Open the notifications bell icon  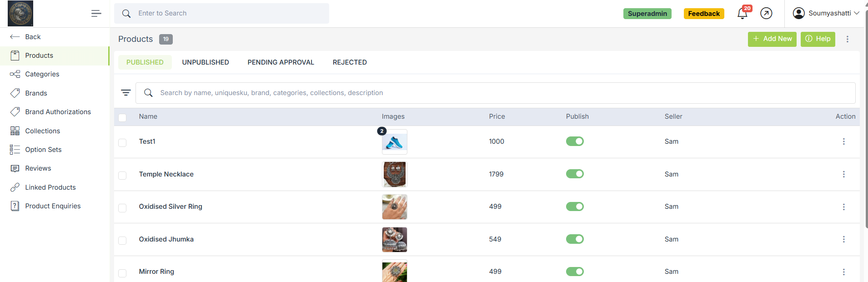pyautogui.click(x=742, y=14)
